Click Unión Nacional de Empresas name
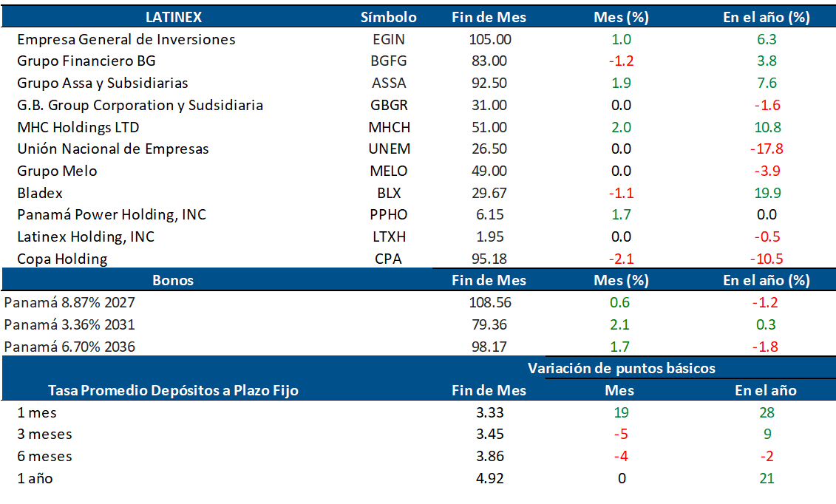Screen dimensions: 836x504 coord(113,149)
